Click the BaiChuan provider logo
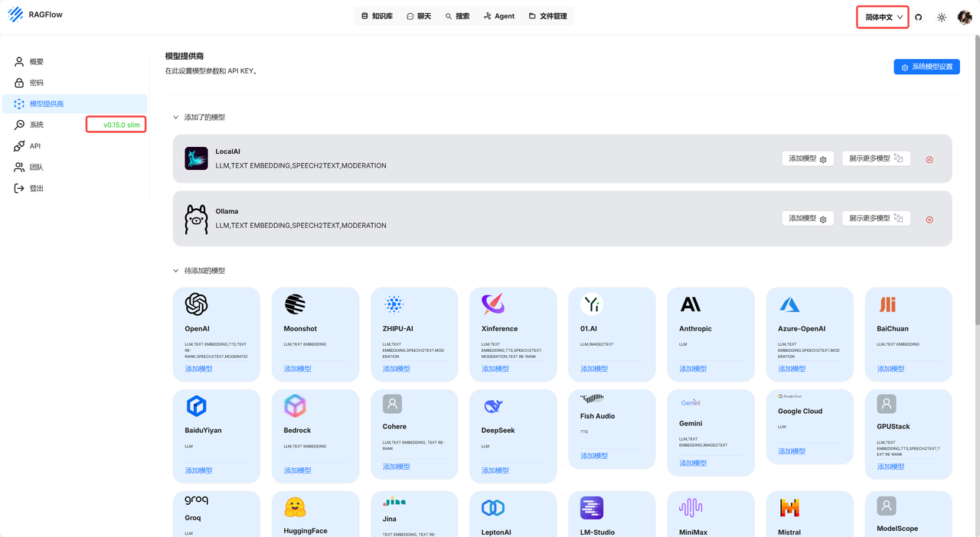 (x=887, y=304)
